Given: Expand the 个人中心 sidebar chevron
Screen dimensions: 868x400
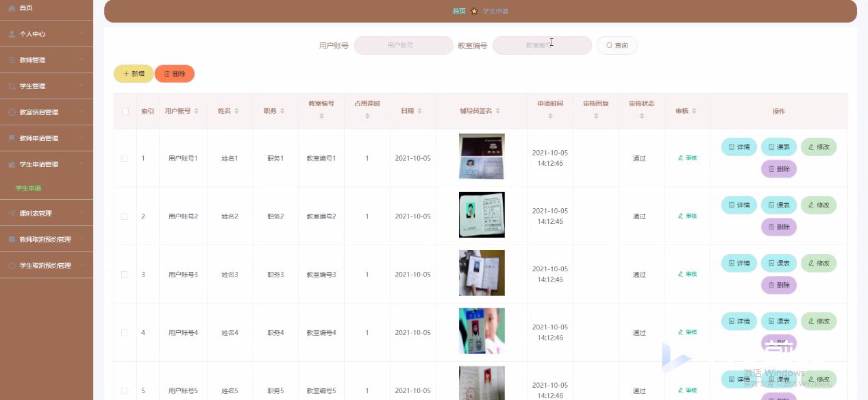Looking at the screenshot, I should pyautogui.click(x=82, y=34).
